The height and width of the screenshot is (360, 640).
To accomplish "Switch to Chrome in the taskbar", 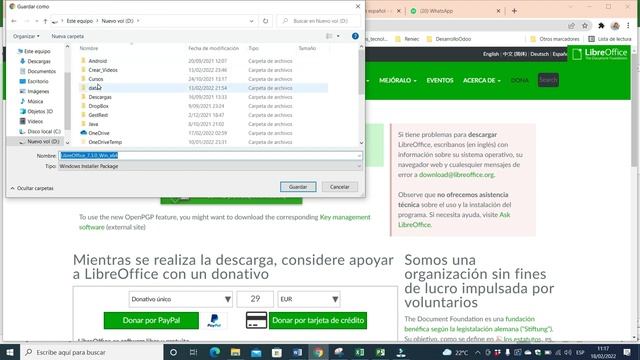I will pos(318,352).
